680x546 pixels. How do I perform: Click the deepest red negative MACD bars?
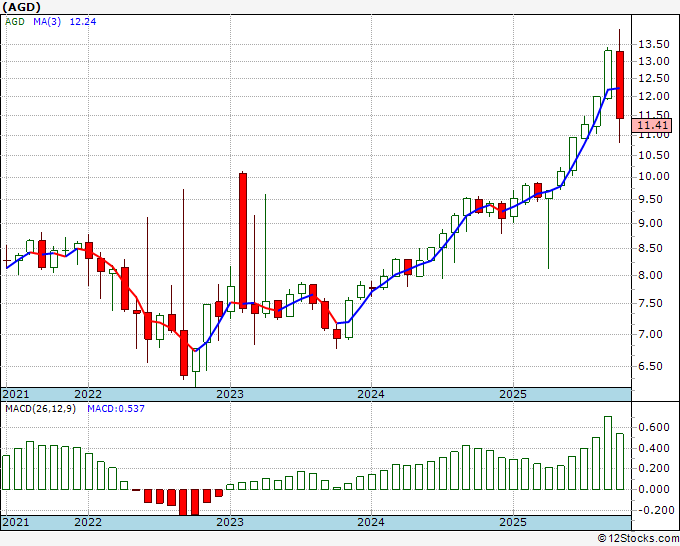tap(190, 502)
